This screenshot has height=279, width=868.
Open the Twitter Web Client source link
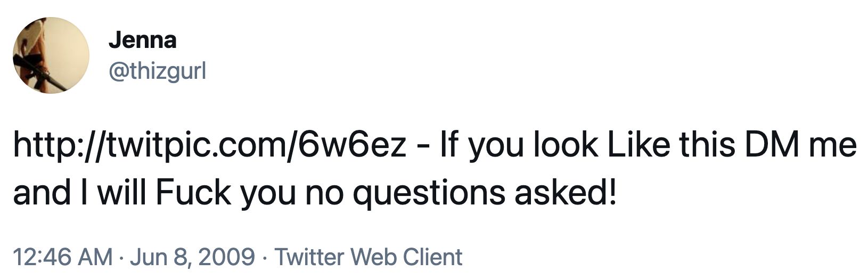click(x=368, y=257)
